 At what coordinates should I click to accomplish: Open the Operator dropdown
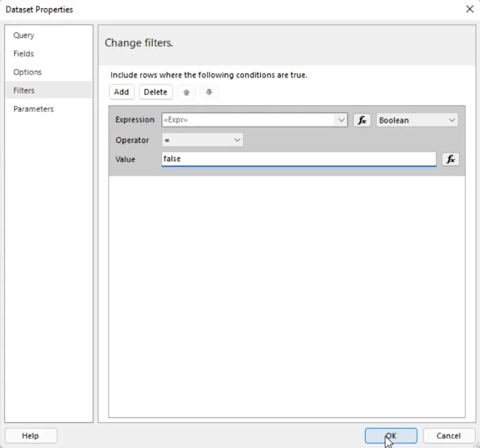[x=202, y=140]
